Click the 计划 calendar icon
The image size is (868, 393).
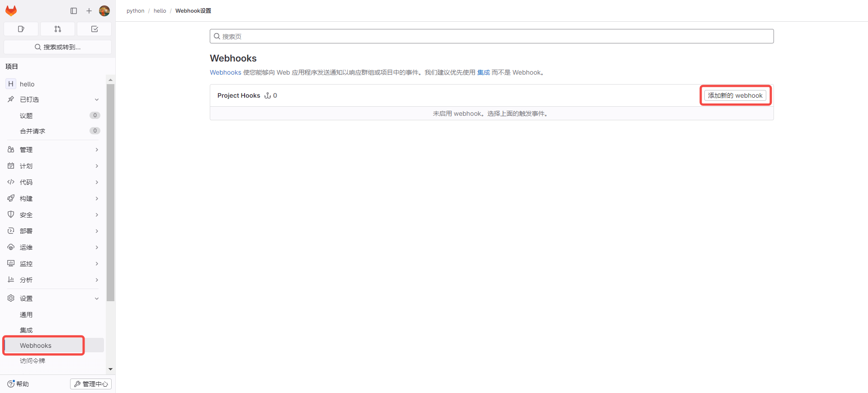coord(11,166)
